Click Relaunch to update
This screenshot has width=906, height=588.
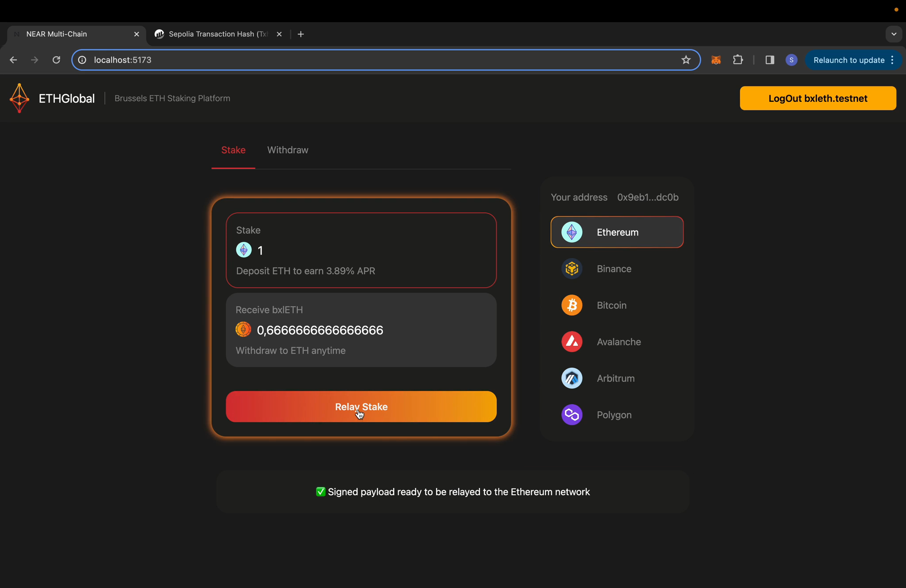point(848,60)
